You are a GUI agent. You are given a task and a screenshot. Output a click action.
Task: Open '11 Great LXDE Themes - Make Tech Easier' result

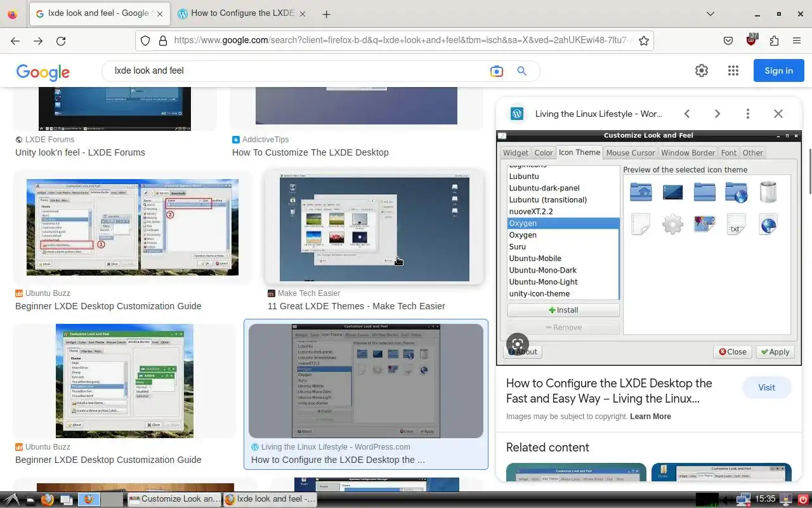(x=357, y=306)
